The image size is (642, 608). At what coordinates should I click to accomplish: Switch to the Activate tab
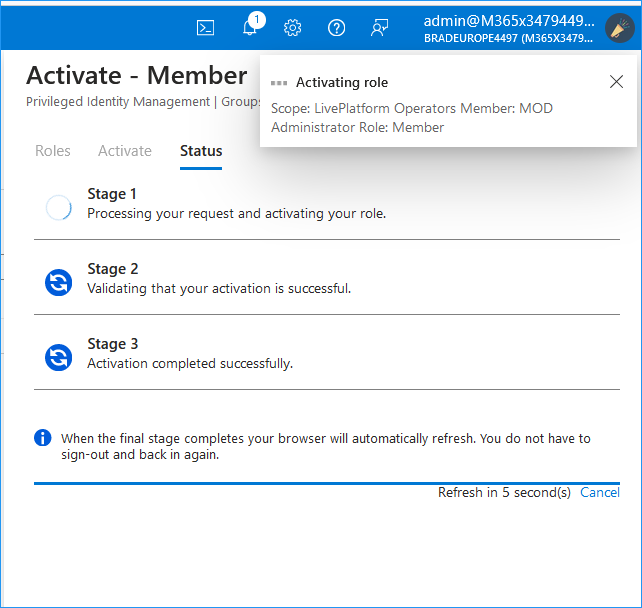[x=125, y=151]
